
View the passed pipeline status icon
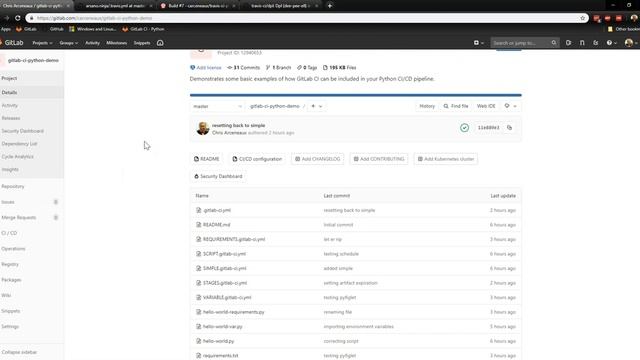click(x=464, y=128)
